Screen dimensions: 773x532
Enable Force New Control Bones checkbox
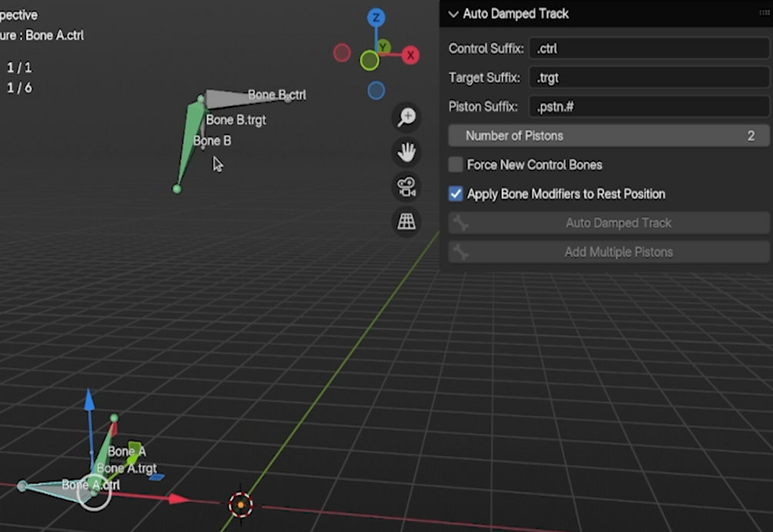tap(456, 165)
